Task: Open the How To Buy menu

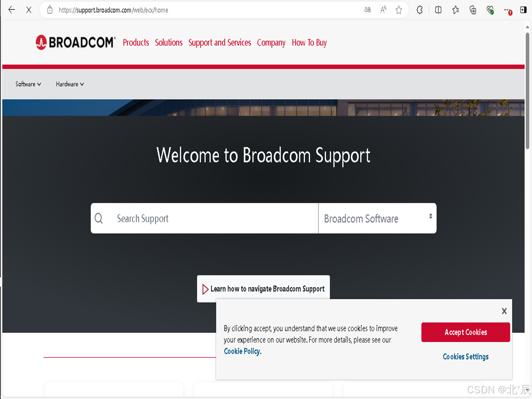Action: point(309,43)
